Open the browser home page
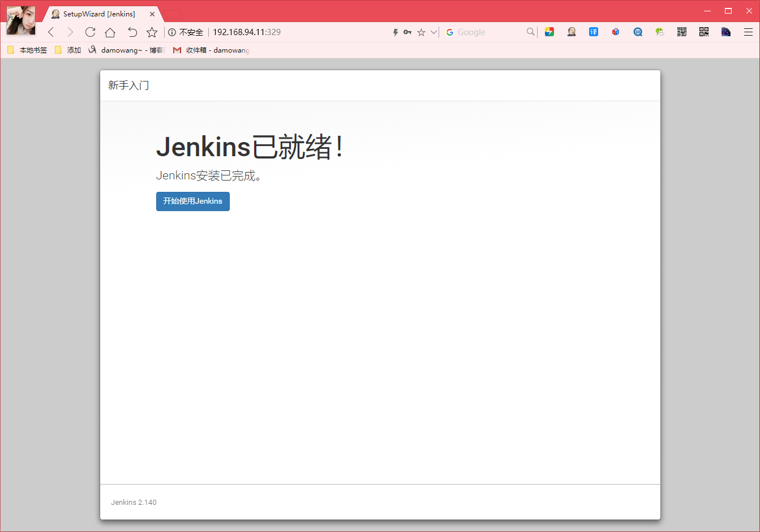 110,32
